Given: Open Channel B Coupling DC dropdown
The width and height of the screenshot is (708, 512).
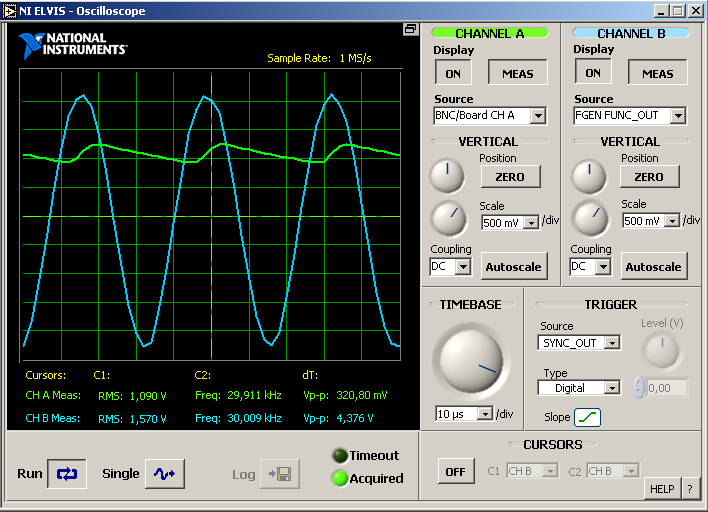Looking at the screenshot, I should (603, 267).
